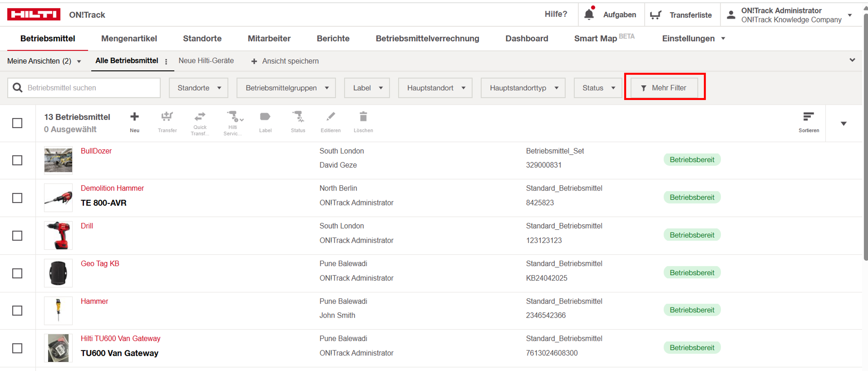868x371 pixels.
Task: Expand the Hauptstandorttyp filter dropdown
Action: click(523, 88)
